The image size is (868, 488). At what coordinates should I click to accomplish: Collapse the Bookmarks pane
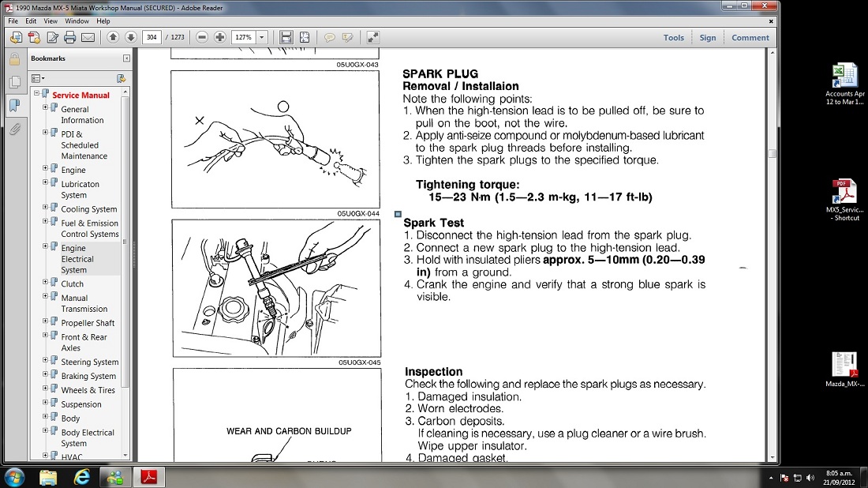click(x=126, y=58)
